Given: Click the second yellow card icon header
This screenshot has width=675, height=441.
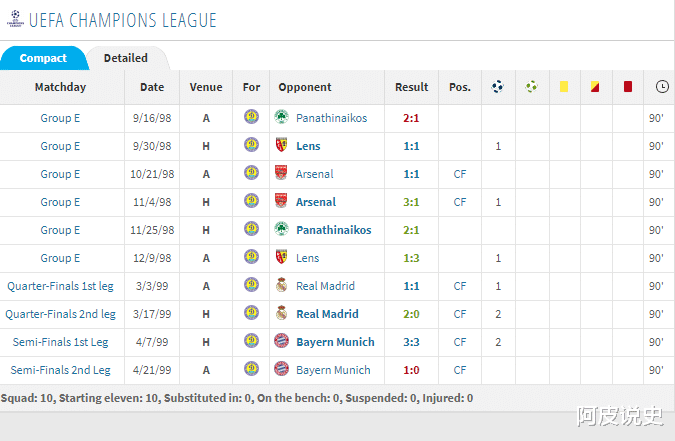Looking at the screenshot, I should (x=595, y=87).
